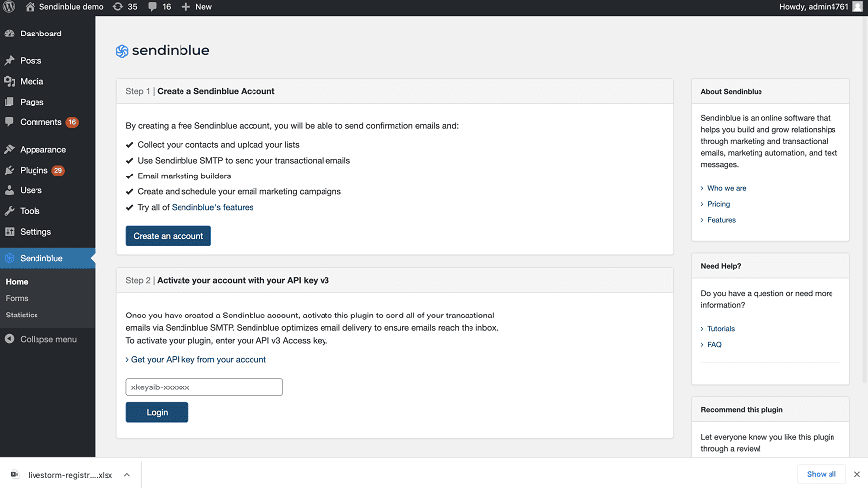
Task: Click the xlsx file icon in downloads bar
Action: pyautogui.click(x=15, y=475)
